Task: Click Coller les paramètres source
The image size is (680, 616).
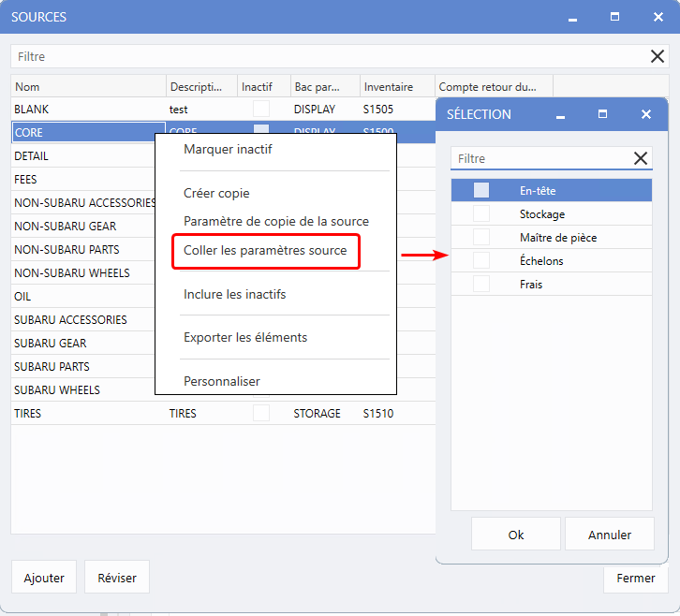Action: 265,251
